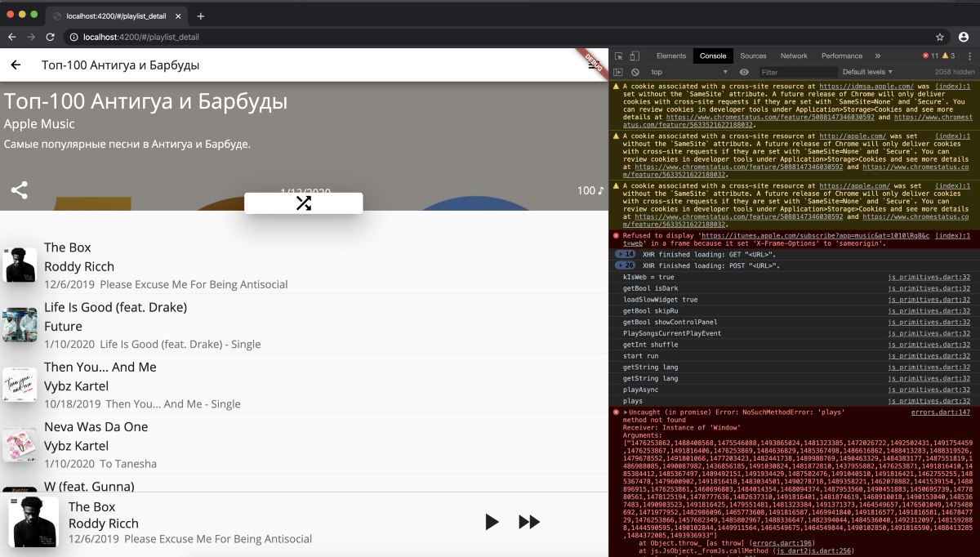The height and width of the screenshot is (557, 980).
Task: Click Then You... And Me album thumbnail
Action: point(20,385)
